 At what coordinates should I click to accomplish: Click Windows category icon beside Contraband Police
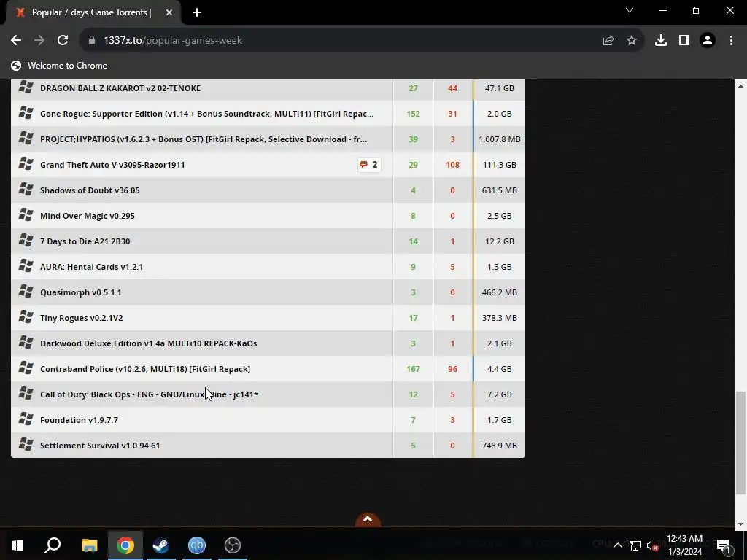(26, 368)
